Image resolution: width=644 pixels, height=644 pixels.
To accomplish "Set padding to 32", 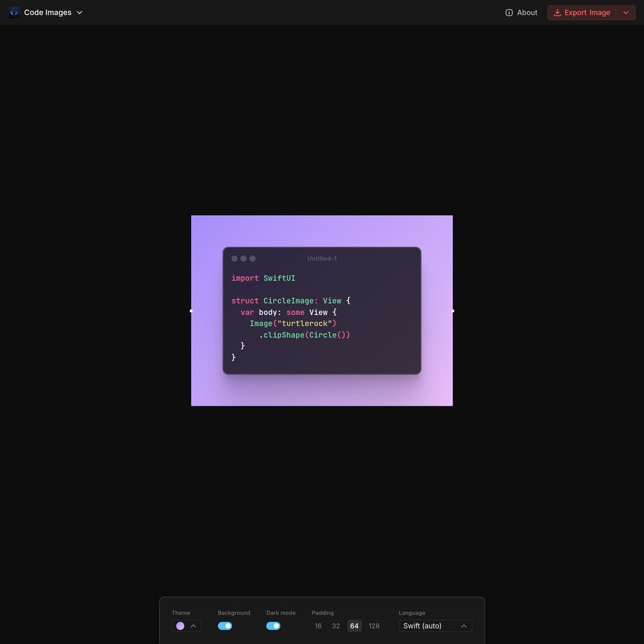I will pos(336,625).
